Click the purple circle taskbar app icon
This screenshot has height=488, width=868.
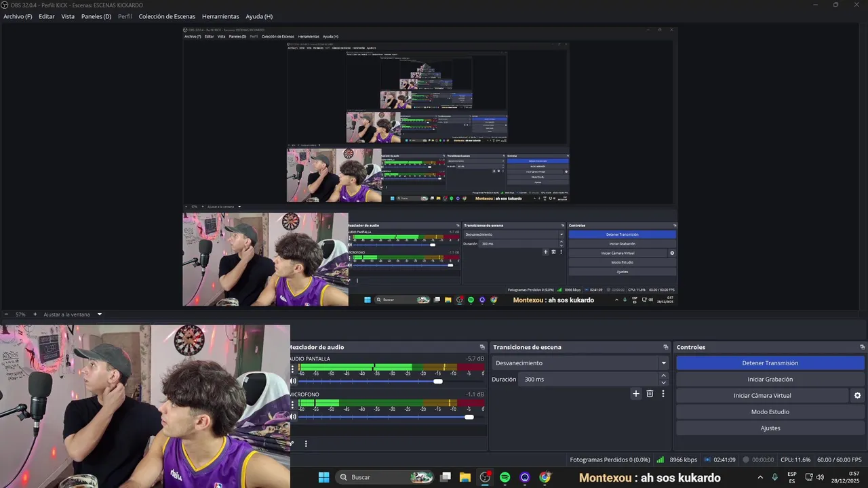524,477
